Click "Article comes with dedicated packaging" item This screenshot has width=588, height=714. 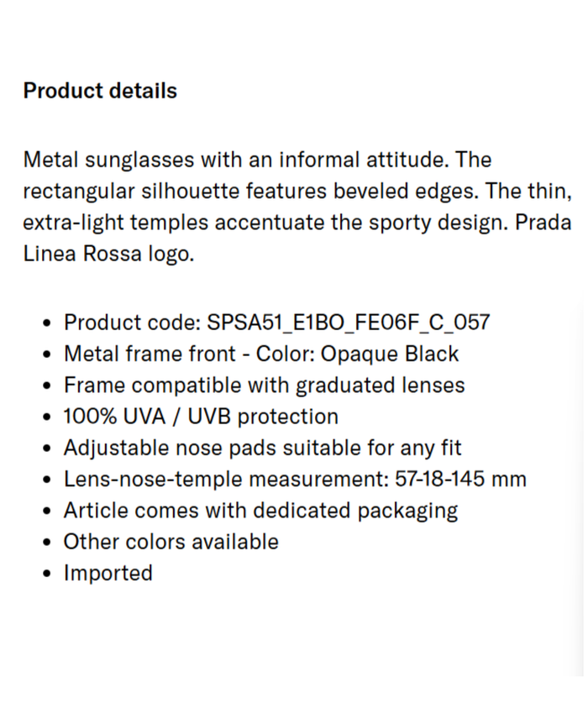click(260, 511)
